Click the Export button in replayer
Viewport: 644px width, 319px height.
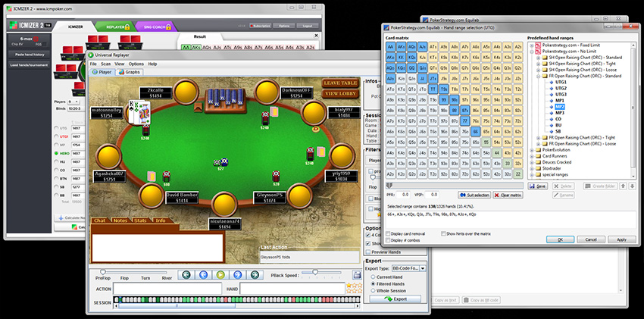[x=395, y=299]
